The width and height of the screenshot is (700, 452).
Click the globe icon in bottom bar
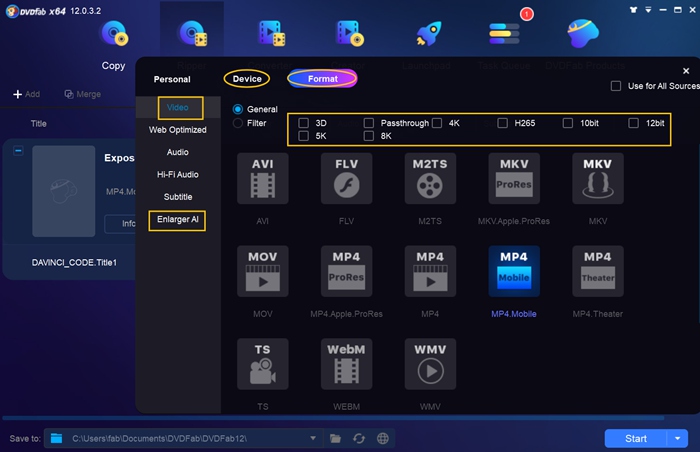(x=383, y=439)
